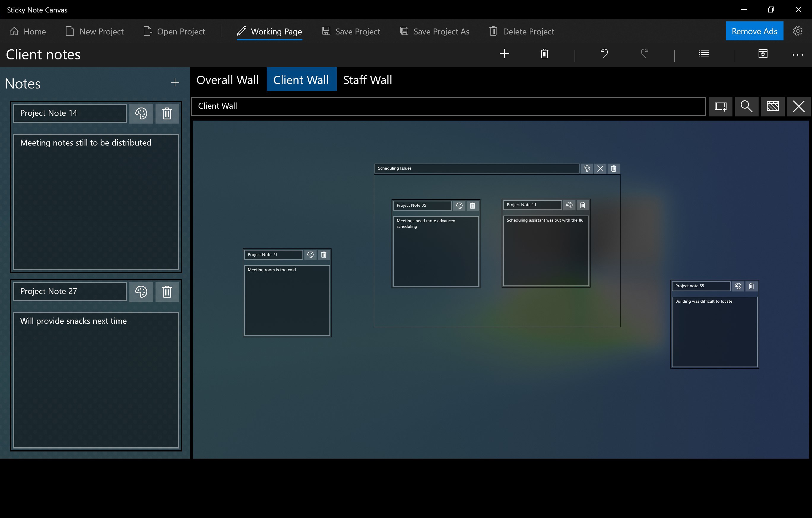Screen dimensions: 812x518
Task: Click the delete trash icon in main toolbar
Action: click(x=545, y=54)
